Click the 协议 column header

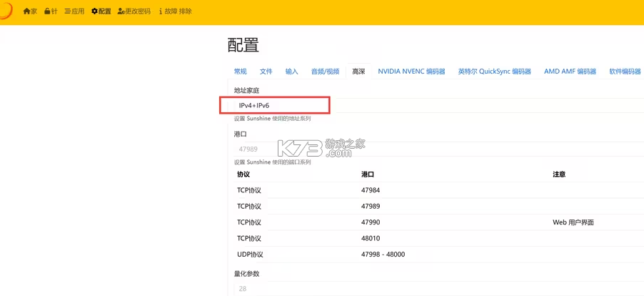pyautogui.click(x=243, y=174)
